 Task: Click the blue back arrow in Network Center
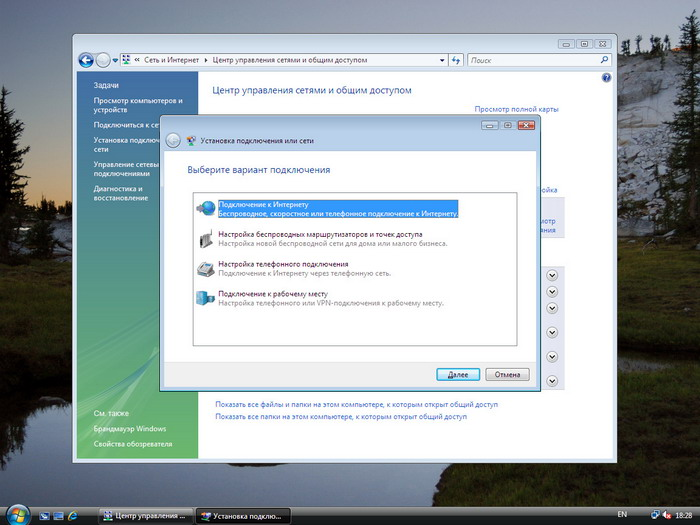point(86,60)
